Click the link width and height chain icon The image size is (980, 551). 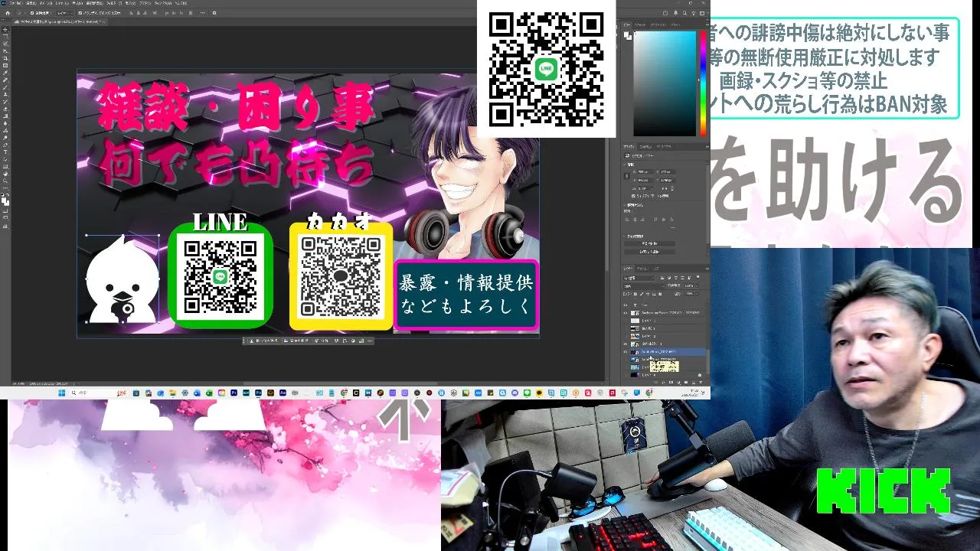(x=626, y=176)
